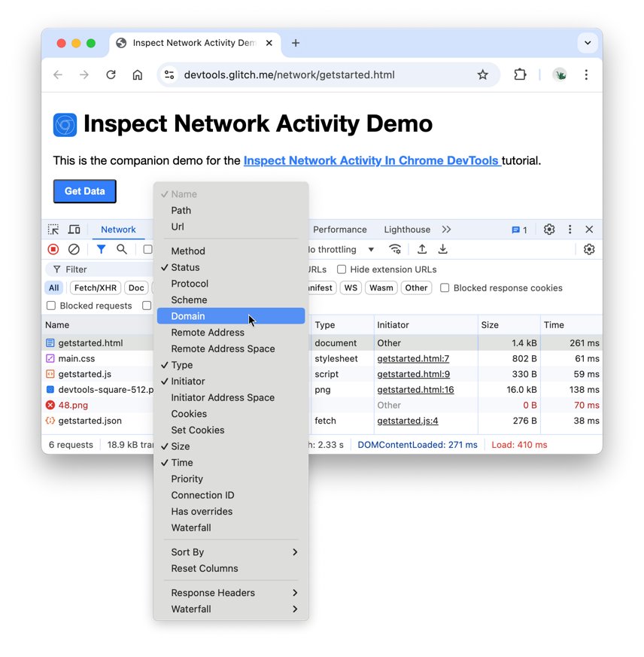Clear the network log

(74, 249)
